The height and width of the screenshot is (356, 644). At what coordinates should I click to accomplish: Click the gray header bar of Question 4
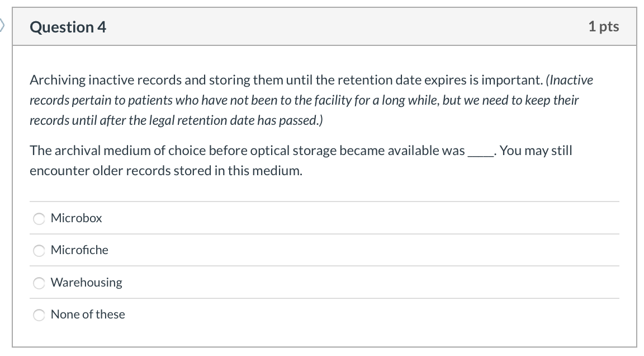[x=322, y=26]
